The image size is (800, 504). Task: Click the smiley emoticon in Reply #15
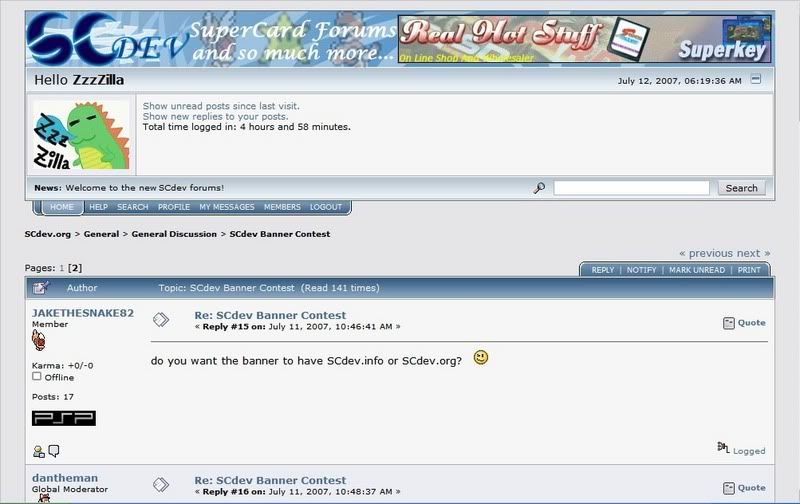pyautogui.click(x=481, y=358)
